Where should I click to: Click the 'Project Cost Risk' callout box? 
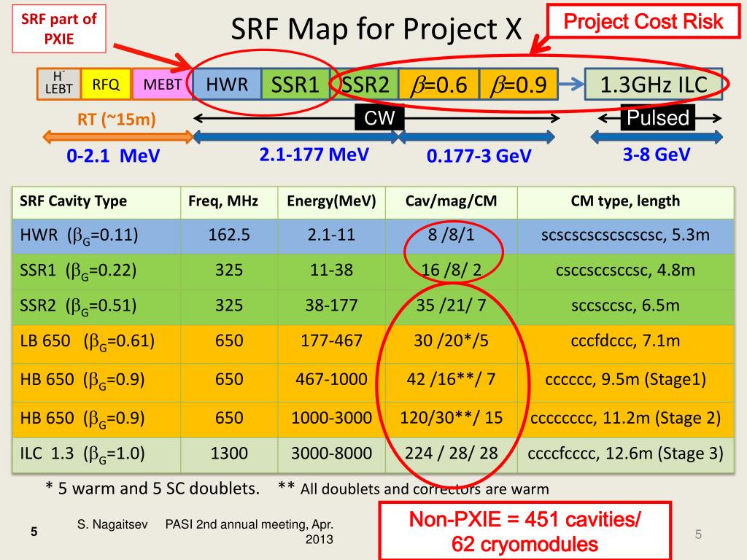click(x=643, y=21)
